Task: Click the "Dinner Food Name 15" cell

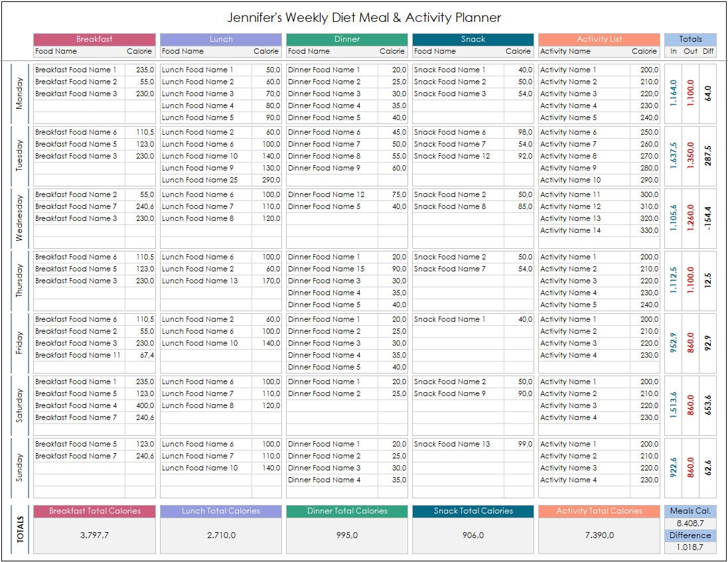Action: click(x=332, y=269)
